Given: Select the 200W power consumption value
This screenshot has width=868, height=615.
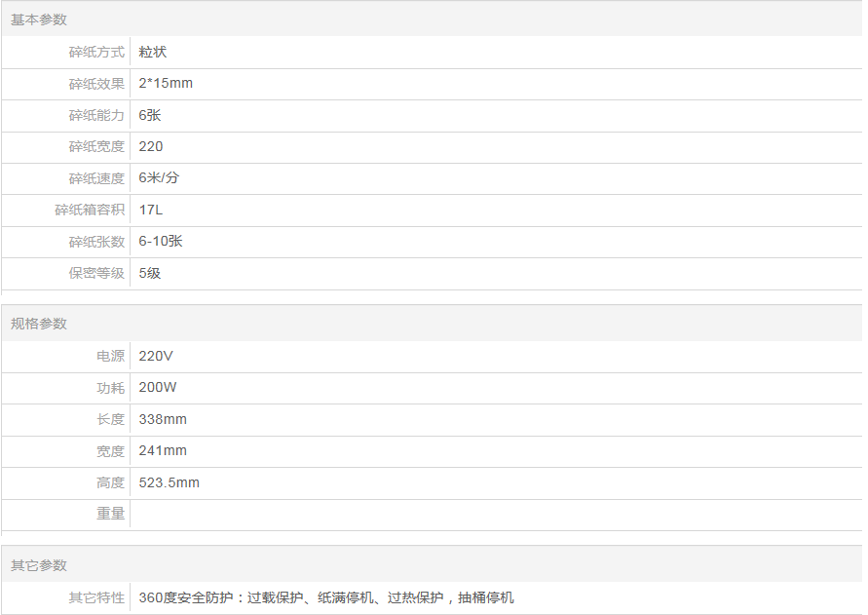Looking at the screenshot, I should click(x=158, y=387).
